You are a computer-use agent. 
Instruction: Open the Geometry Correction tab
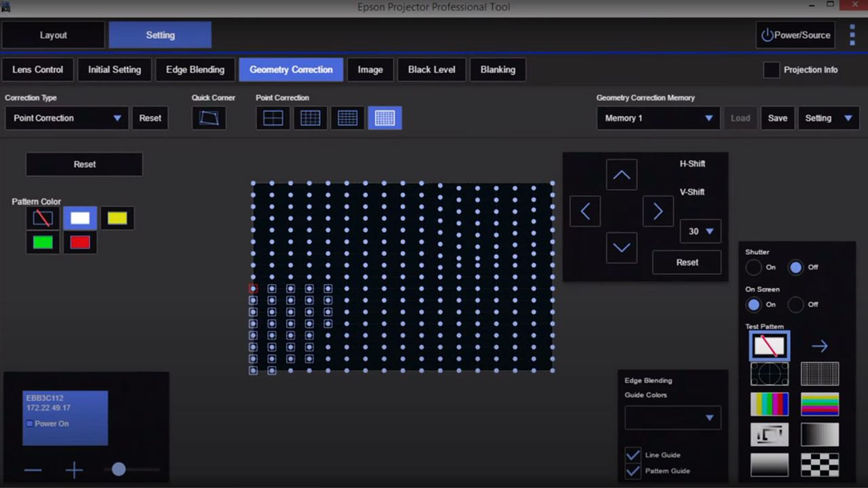coord(291,70)
